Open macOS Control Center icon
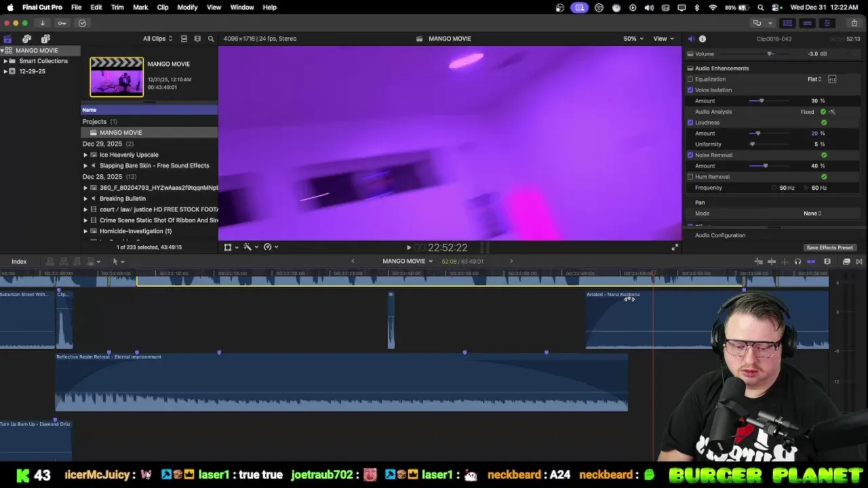This screenshot has height=488, width=868. coord(775,7)
